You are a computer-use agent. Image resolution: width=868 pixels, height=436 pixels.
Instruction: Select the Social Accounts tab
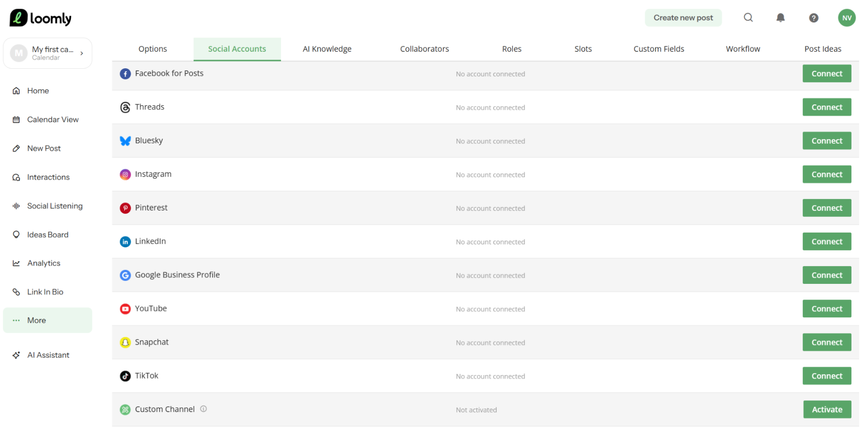(x=237, y=49)
